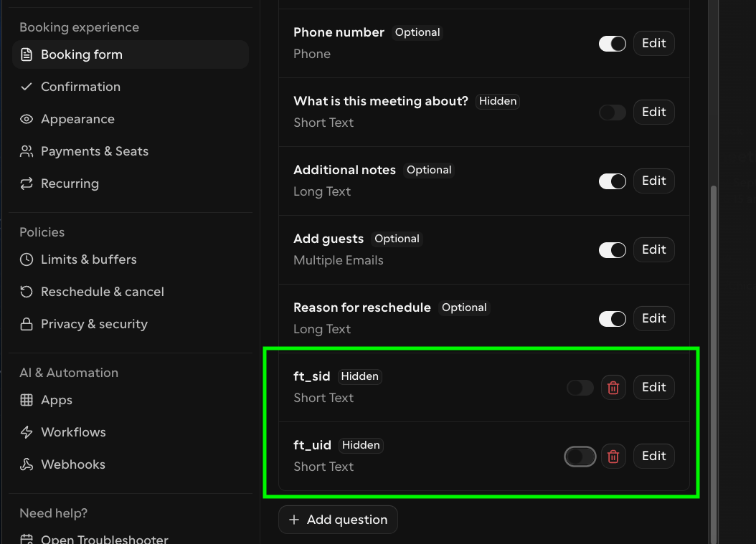Open Webhooks page
This screenshot has height=544, width=756.
click(x=130, y=464)
